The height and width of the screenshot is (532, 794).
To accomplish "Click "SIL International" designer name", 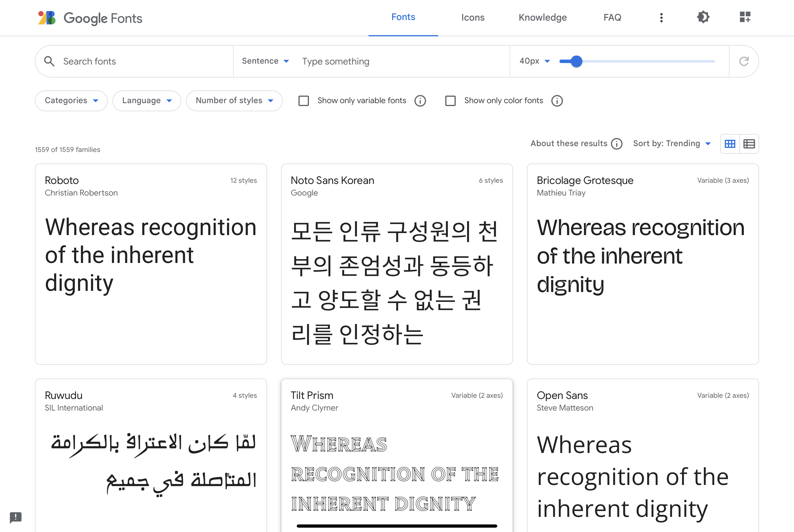I will [x=74, y=408].
